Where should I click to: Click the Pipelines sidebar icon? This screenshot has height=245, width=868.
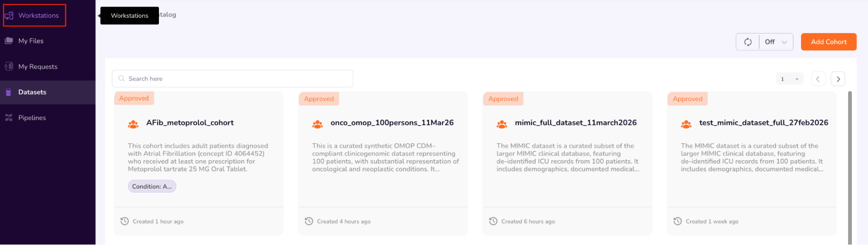click(9, 118)
